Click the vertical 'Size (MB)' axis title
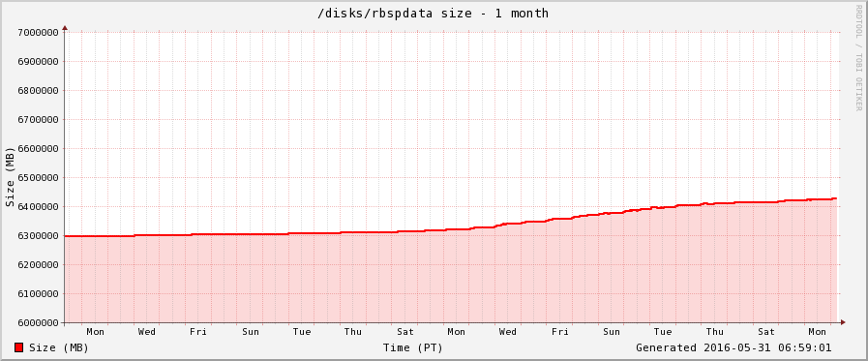This screenshot has height=361, width=868. [10, 177]
